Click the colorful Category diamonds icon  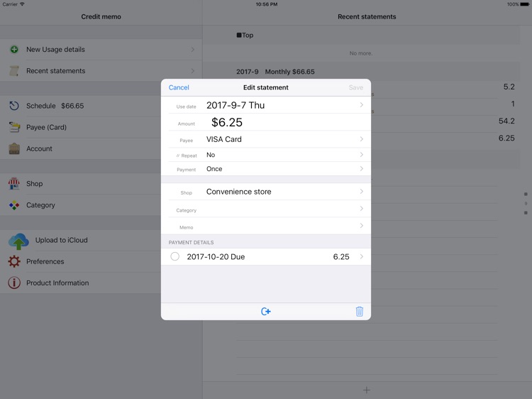coord(14,205)
